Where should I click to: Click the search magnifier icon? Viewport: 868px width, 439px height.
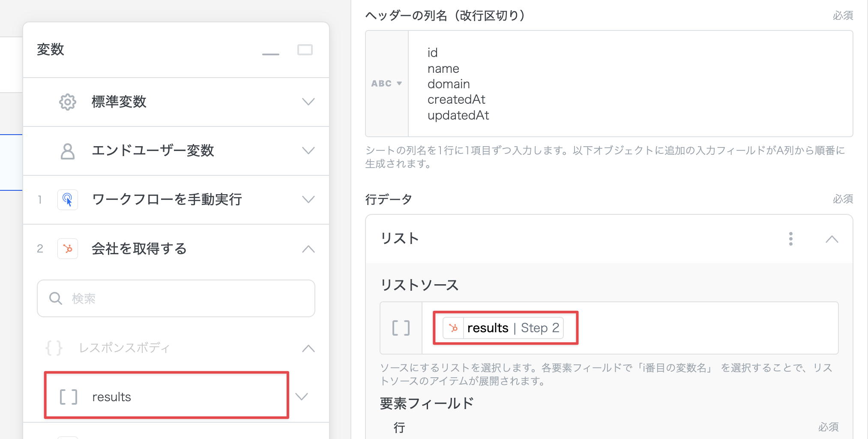[x=56, y=298]
